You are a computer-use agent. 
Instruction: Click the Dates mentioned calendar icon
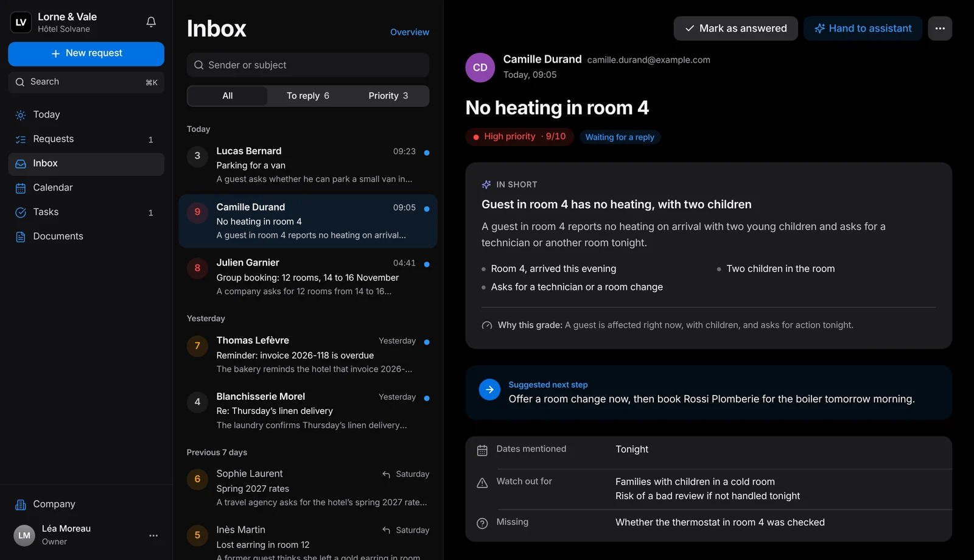(482, 450)
